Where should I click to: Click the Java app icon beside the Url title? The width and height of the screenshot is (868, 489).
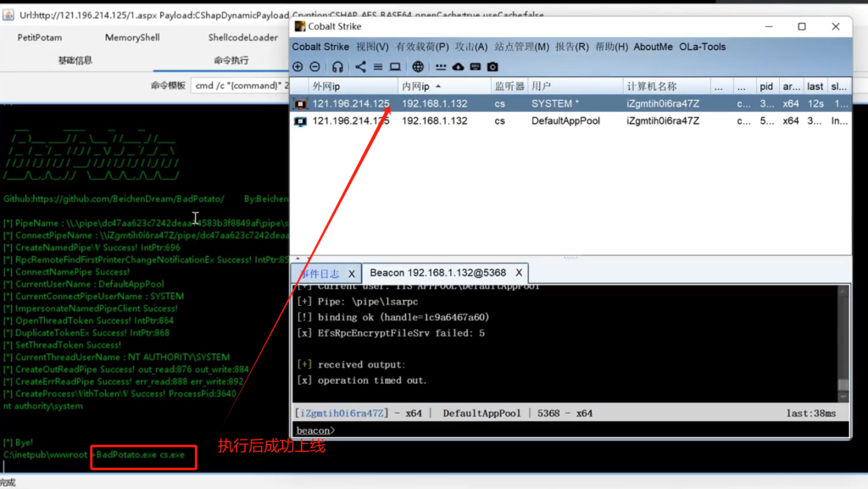[8, 15]
